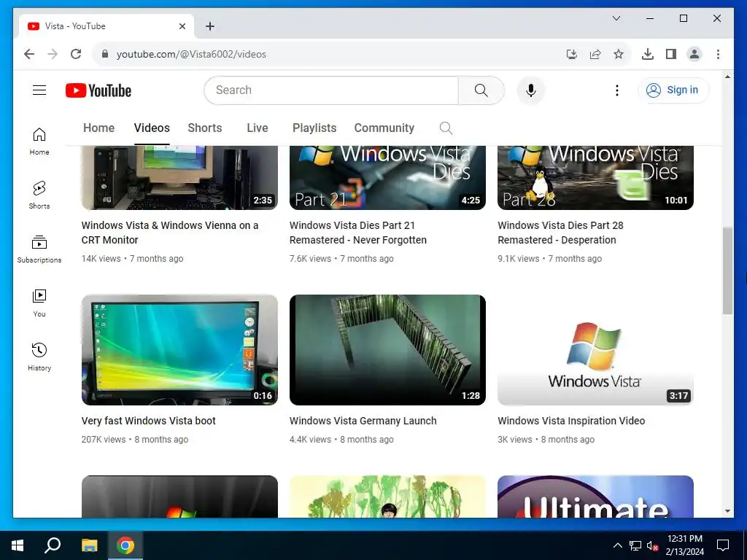747x560 pixels.
Task: Open You in left sidebar
Action: click(39, 303)
